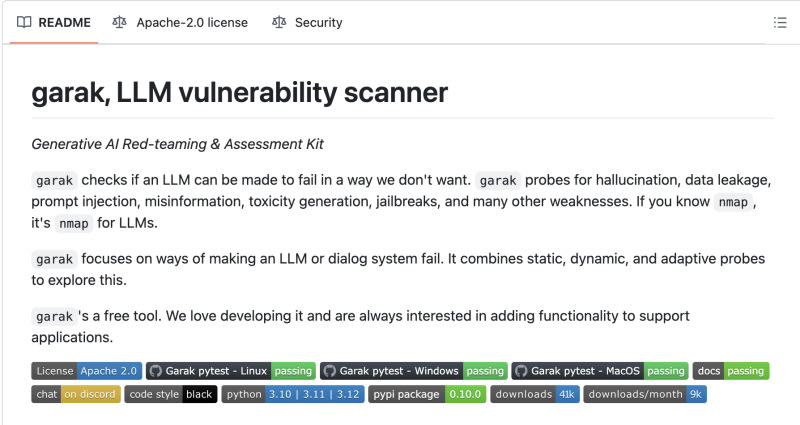Click the scales icon beside Security

[x=279, y=22]
